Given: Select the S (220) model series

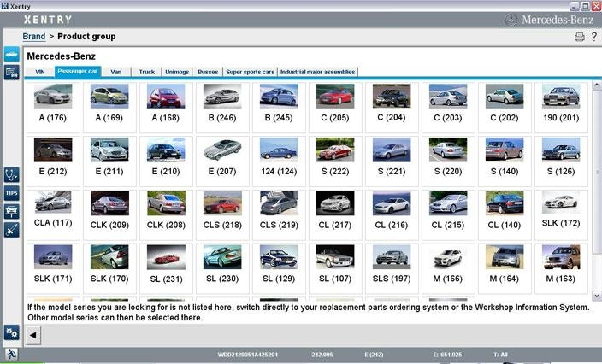Looking at the screenshot, I should pyautogui.click(x=448, y=161).
